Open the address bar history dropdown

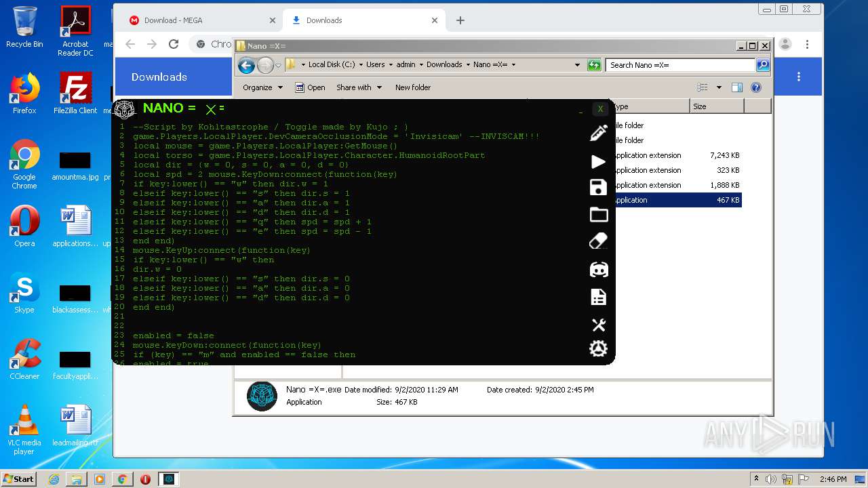click(577, 65)
